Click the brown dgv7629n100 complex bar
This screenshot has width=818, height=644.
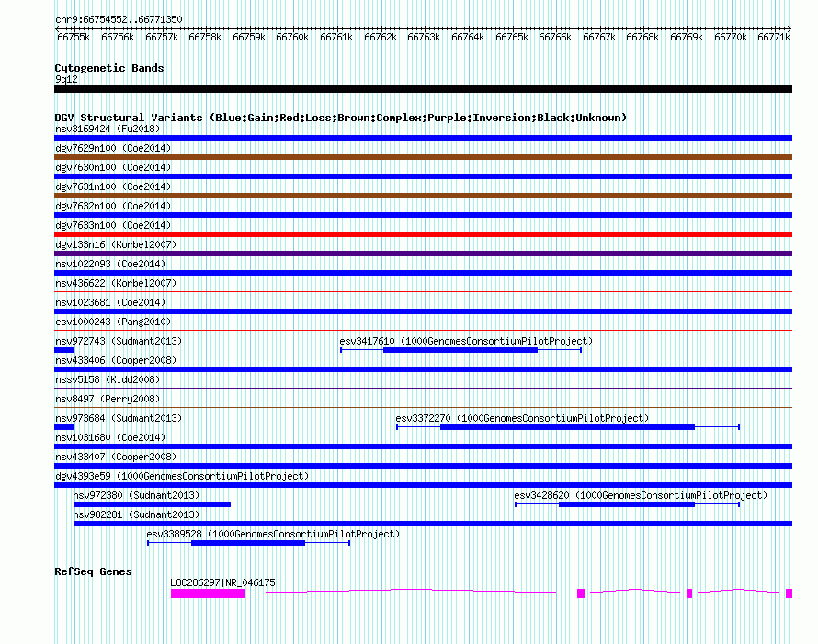click(423, 157)
